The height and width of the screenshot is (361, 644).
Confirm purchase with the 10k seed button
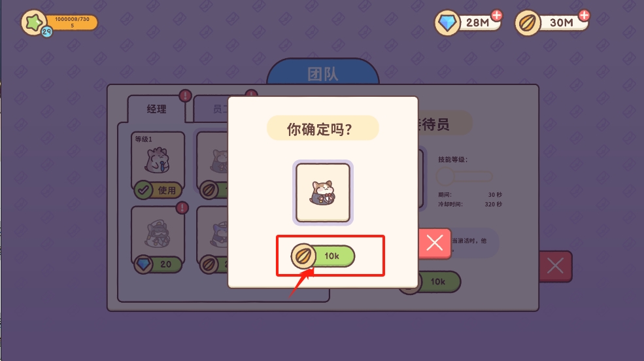tap(323, 256)
